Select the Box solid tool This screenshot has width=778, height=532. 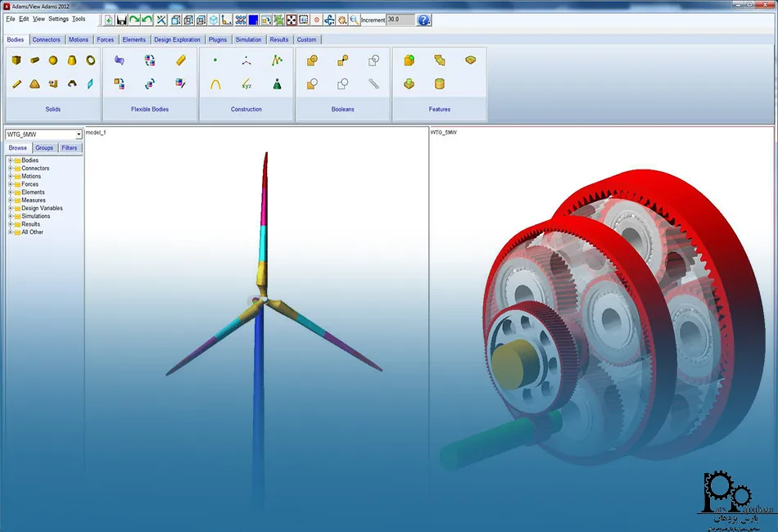tap(16, 60)
